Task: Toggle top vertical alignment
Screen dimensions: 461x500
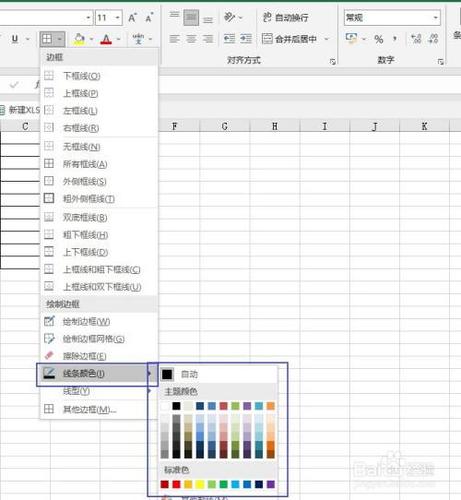Action: (174, 16)
